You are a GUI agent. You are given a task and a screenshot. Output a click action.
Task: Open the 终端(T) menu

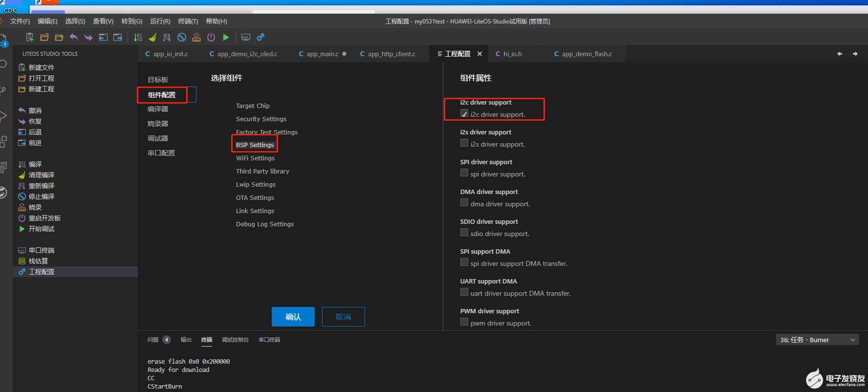click(188, 21)
